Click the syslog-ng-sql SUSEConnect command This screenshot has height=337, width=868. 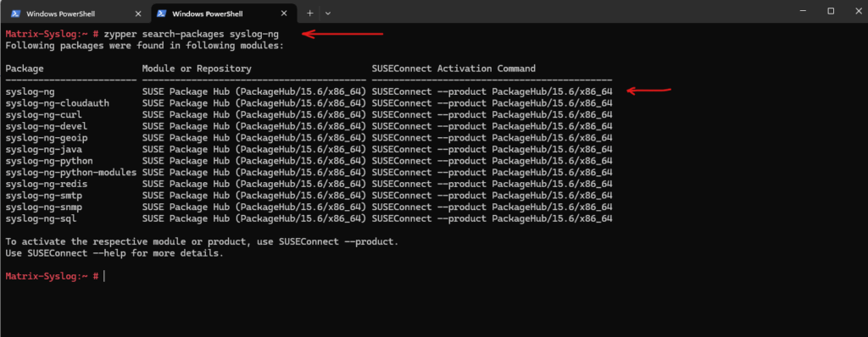click(492, 219)
